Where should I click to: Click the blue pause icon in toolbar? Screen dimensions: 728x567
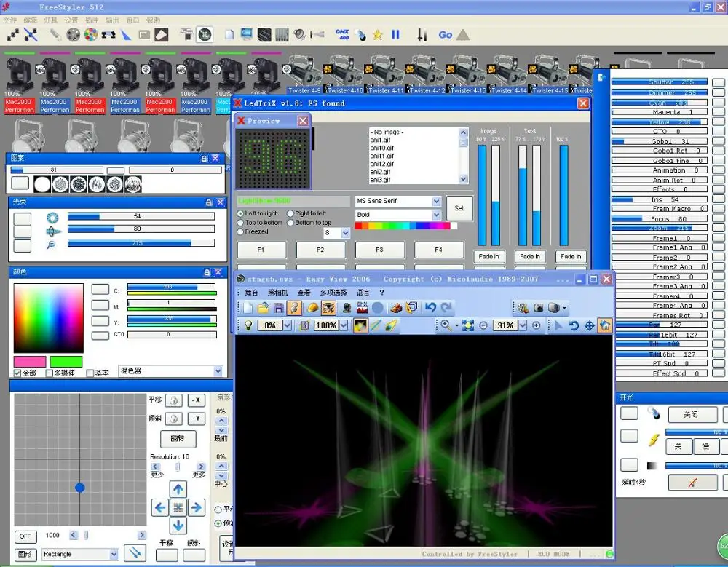[395, 34]
